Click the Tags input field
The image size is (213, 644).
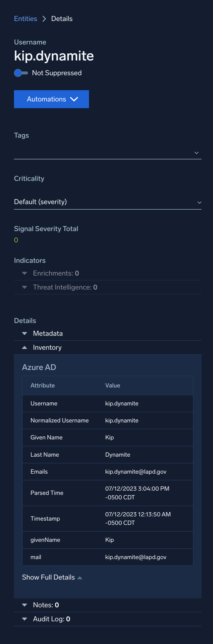[100, 152]
